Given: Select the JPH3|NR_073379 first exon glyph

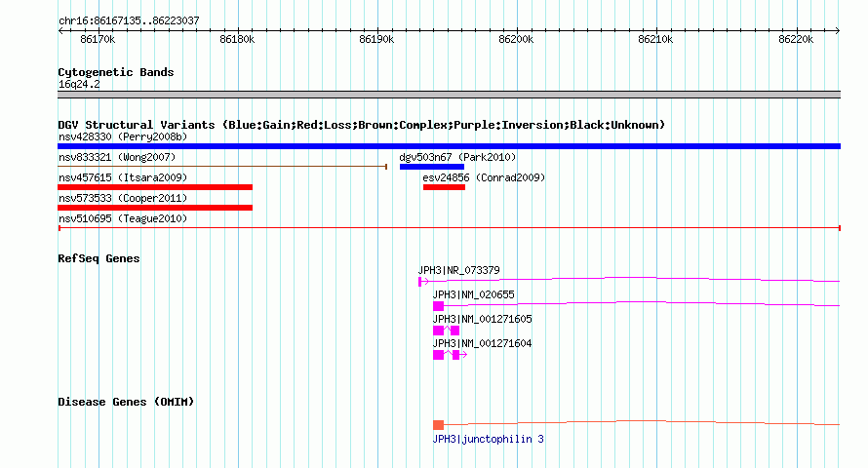Looking at the screenshot, I should click(x=420, y=282).
